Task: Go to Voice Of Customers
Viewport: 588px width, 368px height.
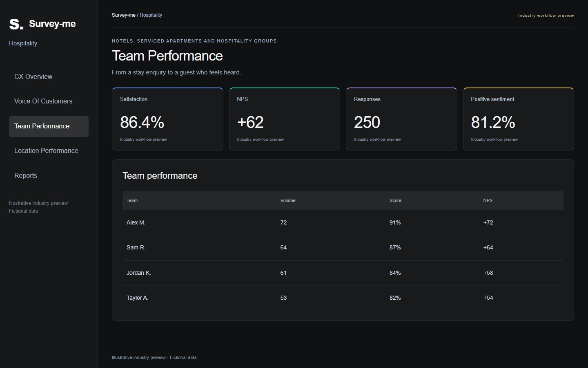Action: (x=49, y=101)
